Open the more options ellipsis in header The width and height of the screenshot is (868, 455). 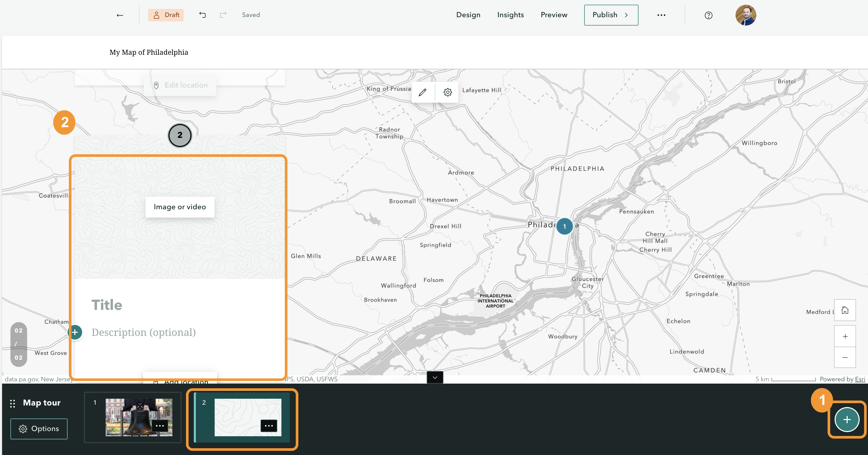[x=661, y=15]
